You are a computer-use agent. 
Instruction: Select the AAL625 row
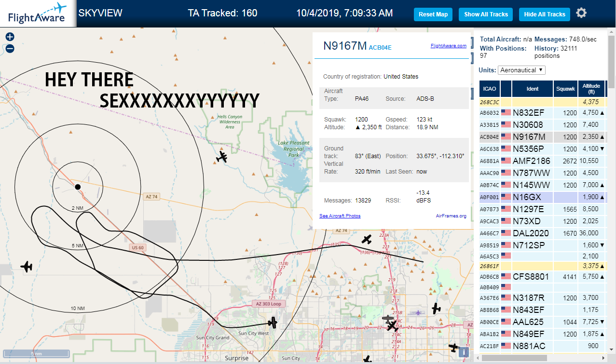click(543, 322)
